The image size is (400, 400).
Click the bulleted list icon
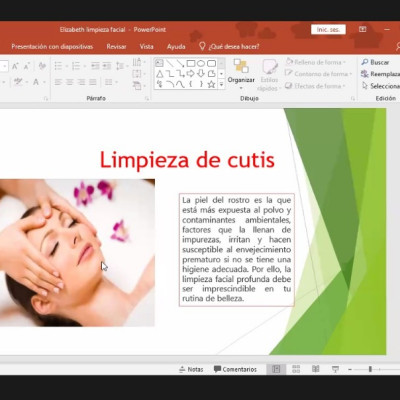[x=58, y=66]
